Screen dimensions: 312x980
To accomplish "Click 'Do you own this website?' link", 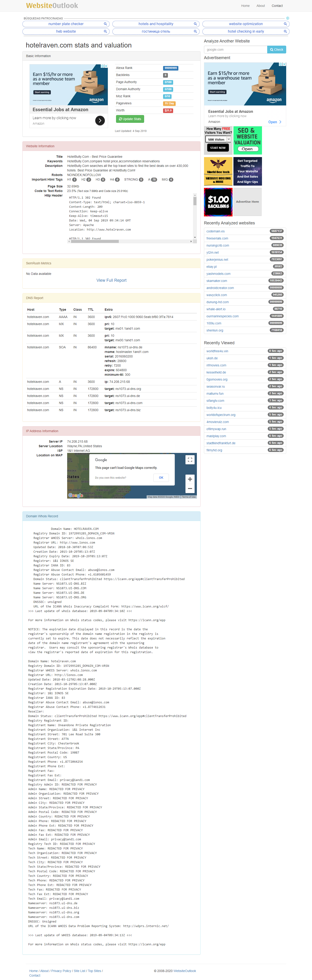I will (110, 478).
